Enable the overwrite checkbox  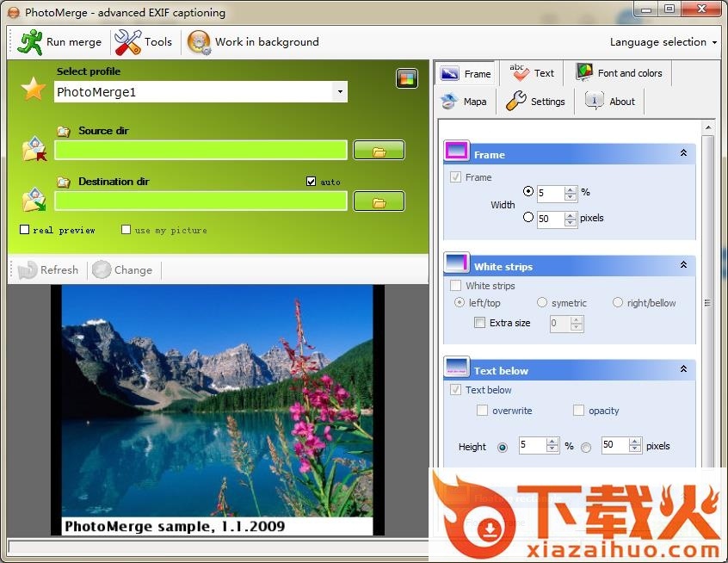[483, 410]
